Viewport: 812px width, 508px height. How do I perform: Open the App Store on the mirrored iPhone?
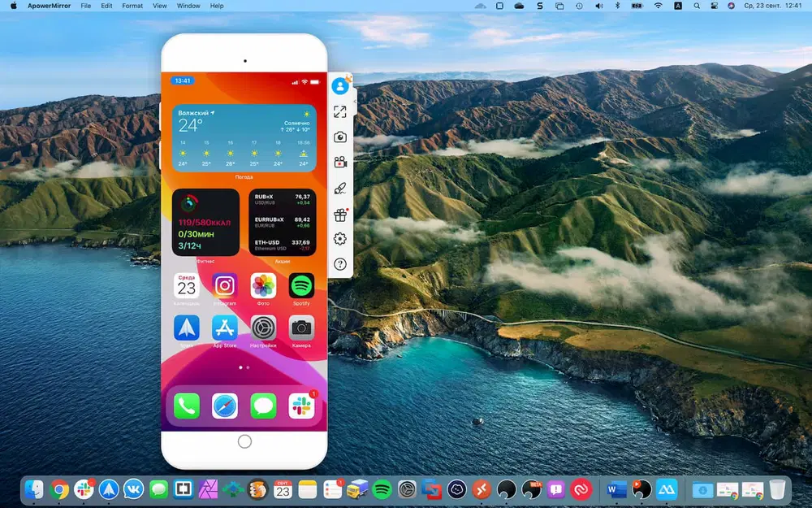tap(224, 330)
